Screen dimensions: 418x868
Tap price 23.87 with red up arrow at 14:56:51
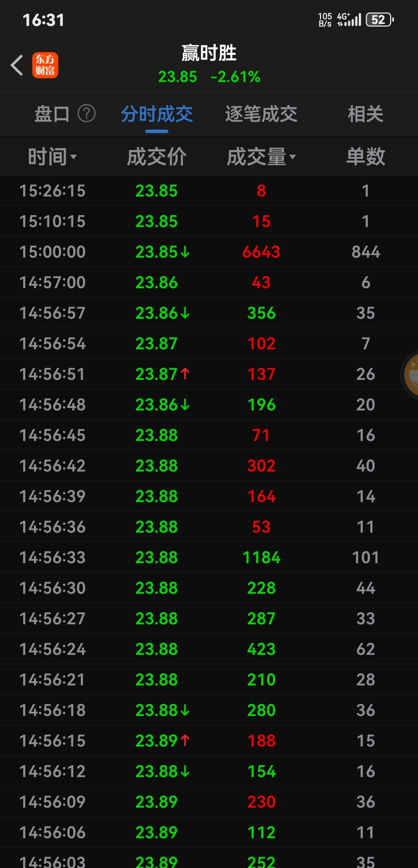pyautogui.click(x=163, y=374)
